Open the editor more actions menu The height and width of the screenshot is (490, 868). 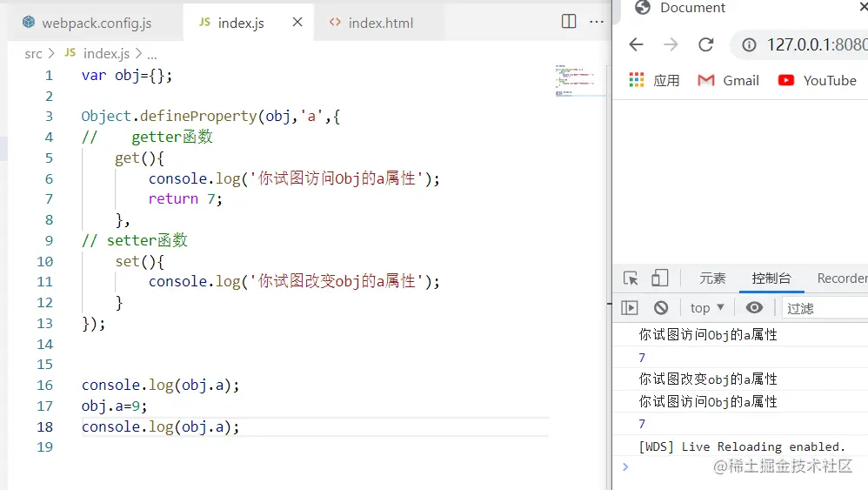pos(596,22)
